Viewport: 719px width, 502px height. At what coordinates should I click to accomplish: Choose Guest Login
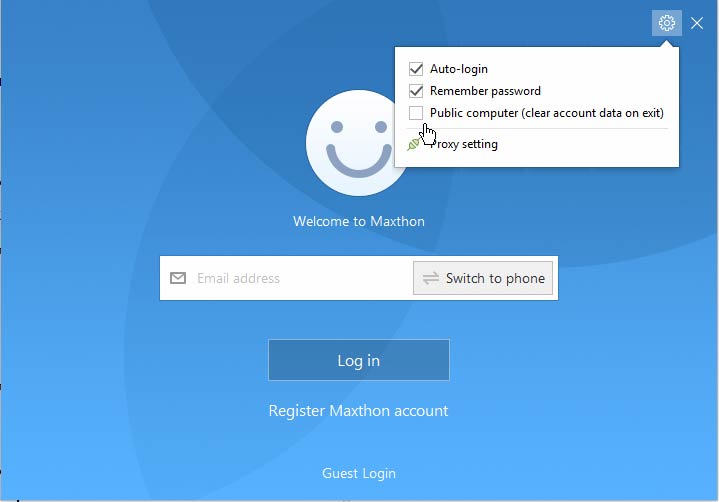(359, 473)
